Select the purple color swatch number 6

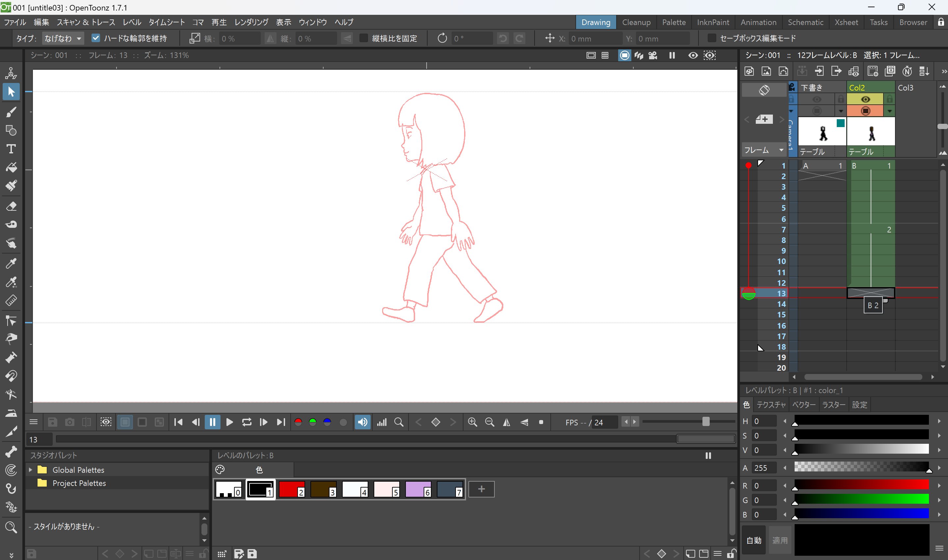[418, 489]
